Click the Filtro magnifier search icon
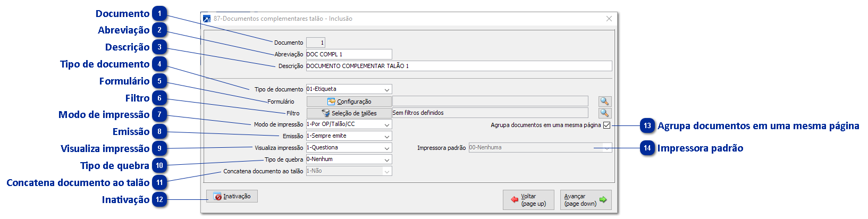Image resolution: width=868 pixels, height=219 pixels. tap(604, 113)
